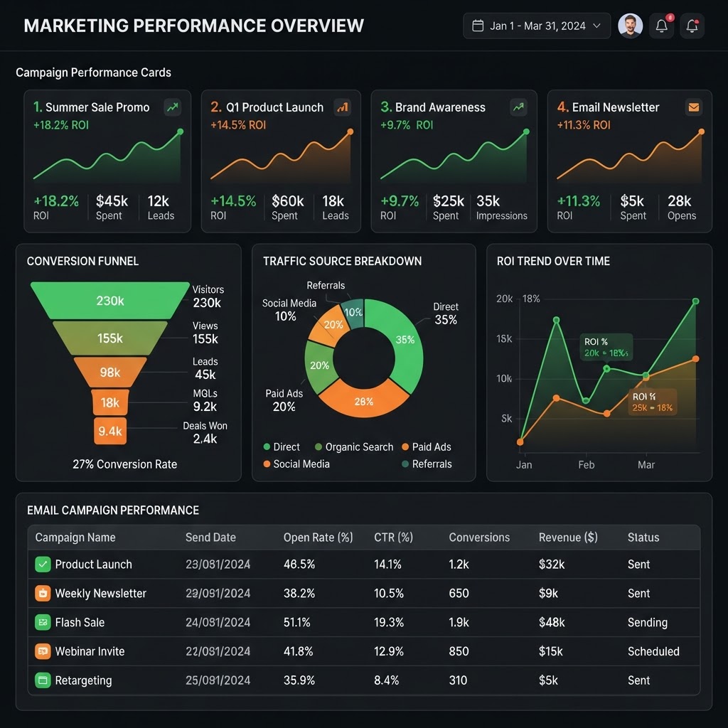This screenshot has height=728, width=728.
Task: Click the rightmost bell icon in the header
Action: pyautogui.click(x=692, y=26)
